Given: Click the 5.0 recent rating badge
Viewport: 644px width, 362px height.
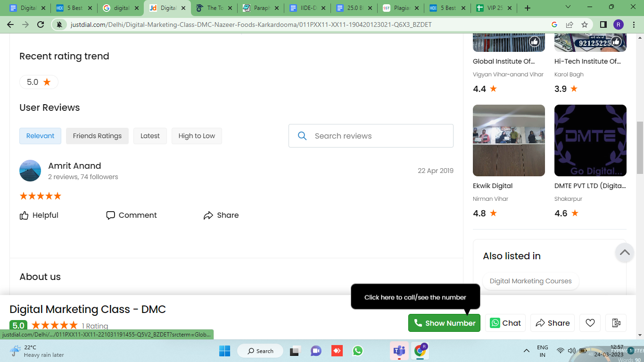Looking at the screenshot, I should 39,82.
